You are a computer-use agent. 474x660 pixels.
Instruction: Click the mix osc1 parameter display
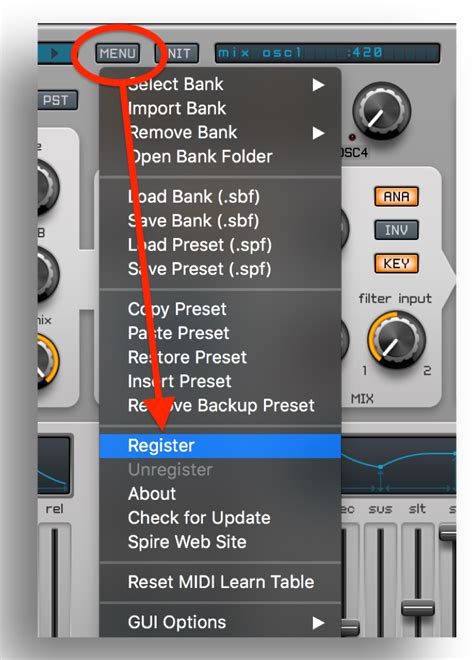(x=327, y=53)
